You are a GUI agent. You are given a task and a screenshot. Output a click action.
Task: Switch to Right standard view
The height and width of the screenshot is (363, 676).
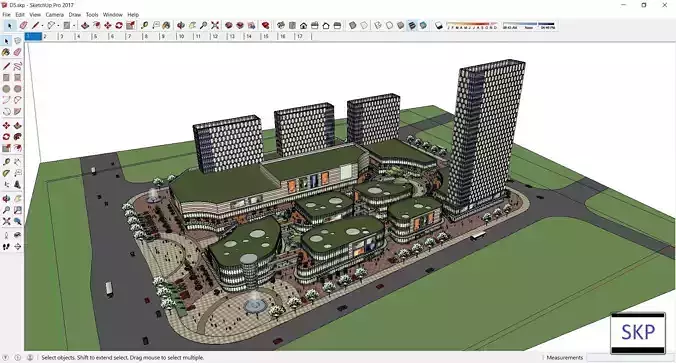[x=315, y=26]
